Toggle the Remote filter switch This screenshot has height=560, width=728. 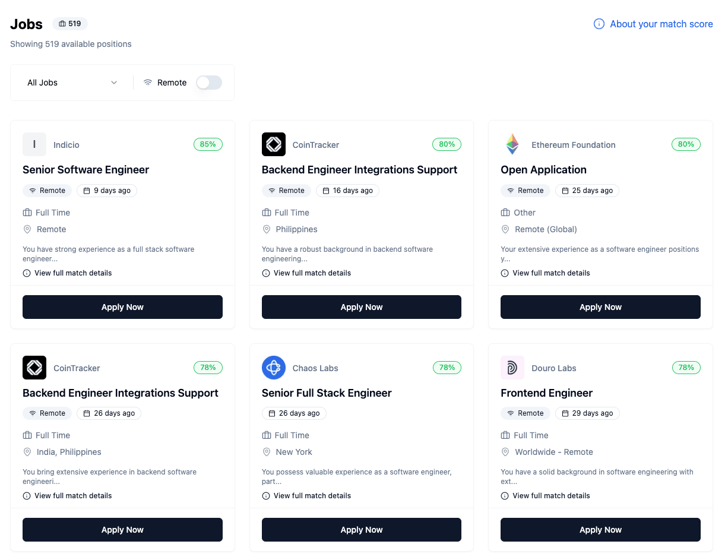[209, 83]
